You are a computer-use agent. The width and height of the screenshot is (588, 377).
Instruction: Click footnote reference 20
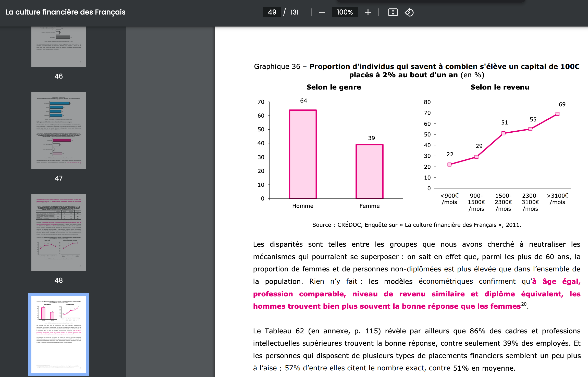tap(524, 304)
